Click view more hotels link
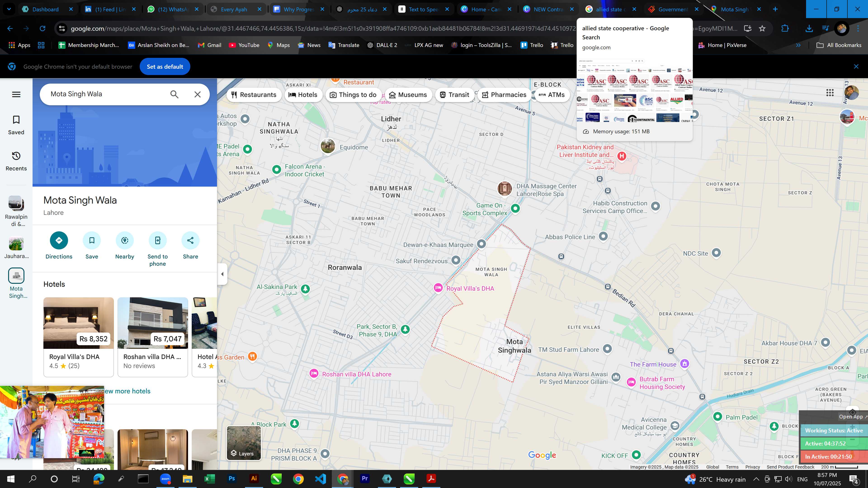This screenshot has width=868, height=488. (127, 391)
